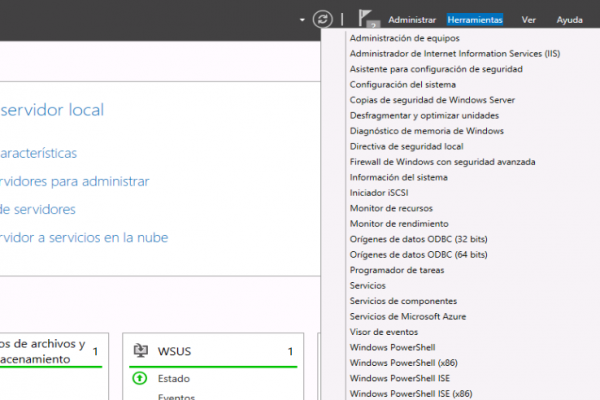This screenshot has width=600, height=400.
Task: Open Servicios de componentes
Action: 403,301
